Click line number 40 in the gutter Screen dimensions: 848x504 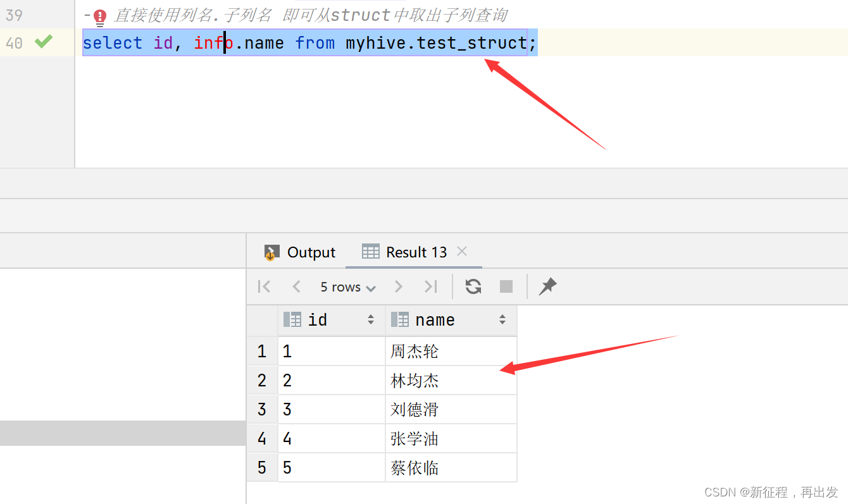pos(14,42)
